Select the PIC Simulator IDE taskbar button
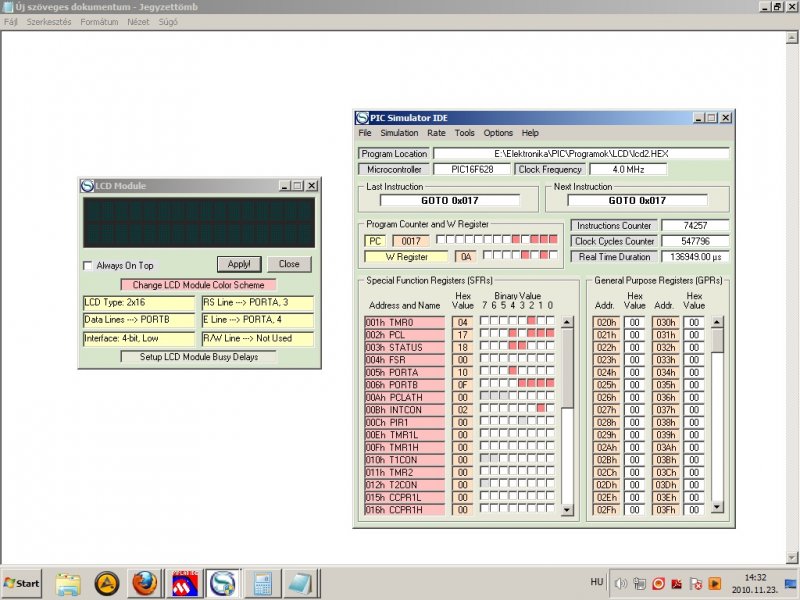 pyautogui.click(x=223, y=583)
